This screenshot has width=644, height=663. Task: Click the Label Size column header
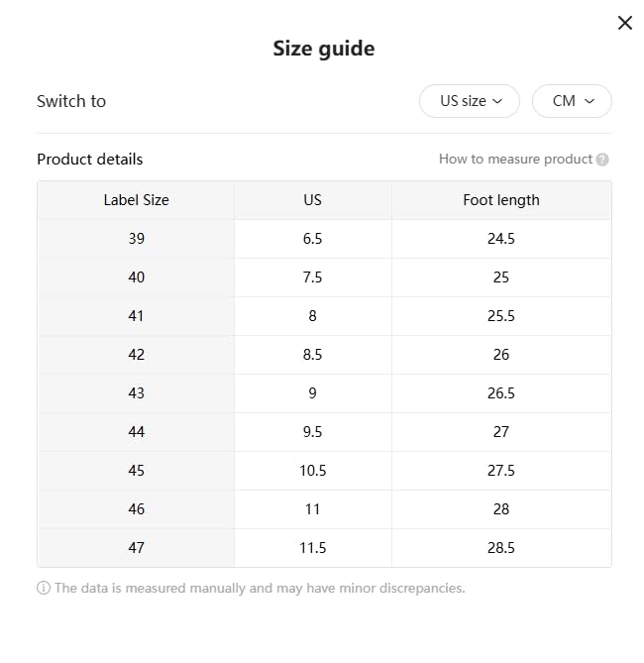click(x=136, y=200)
